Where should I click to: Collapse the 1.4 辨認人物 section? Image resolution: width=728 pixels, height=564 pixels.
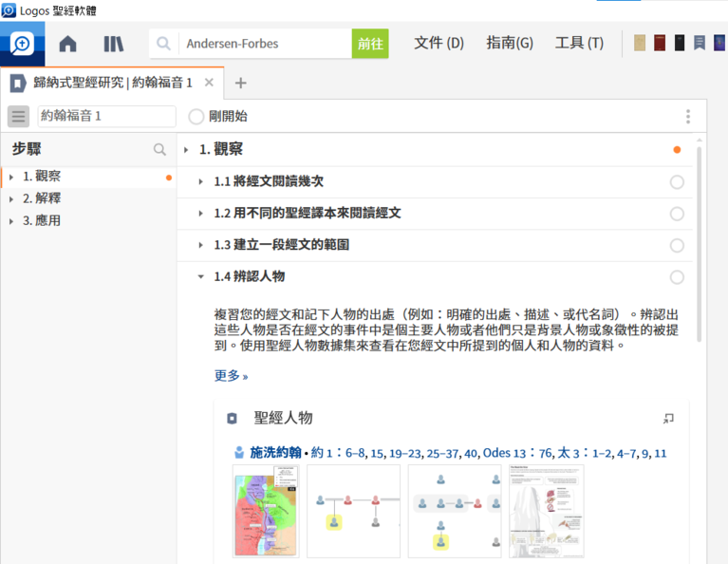[200, 277]
